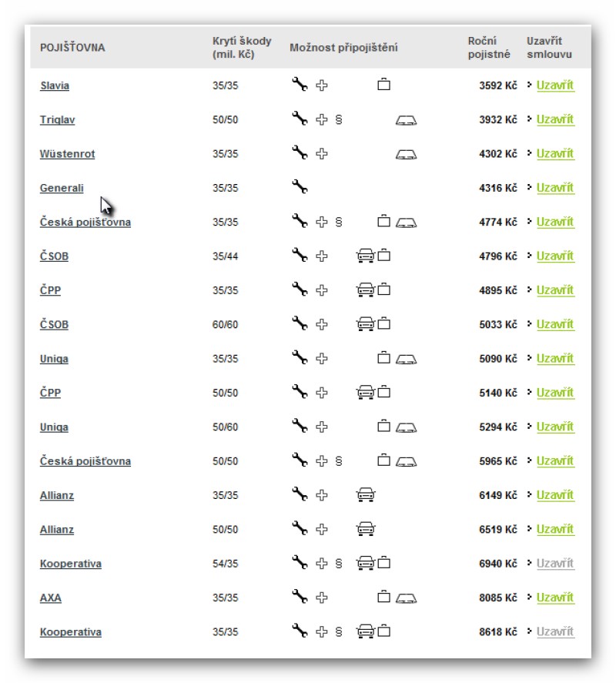Click the briefcase icon in the 5090 Kč Uniqa row

pos(383,359)
